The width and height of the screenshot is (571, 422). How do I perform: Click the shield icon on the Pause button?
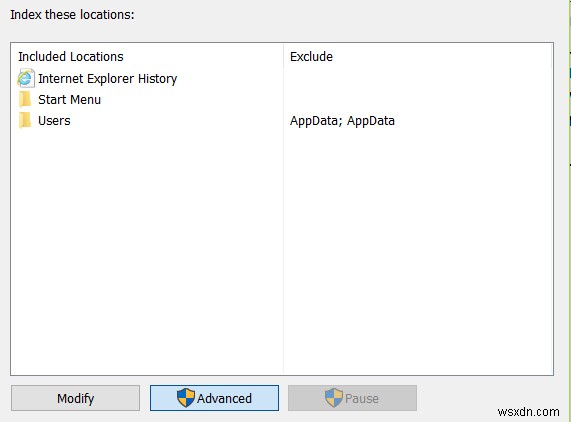[x=334, y=398]
